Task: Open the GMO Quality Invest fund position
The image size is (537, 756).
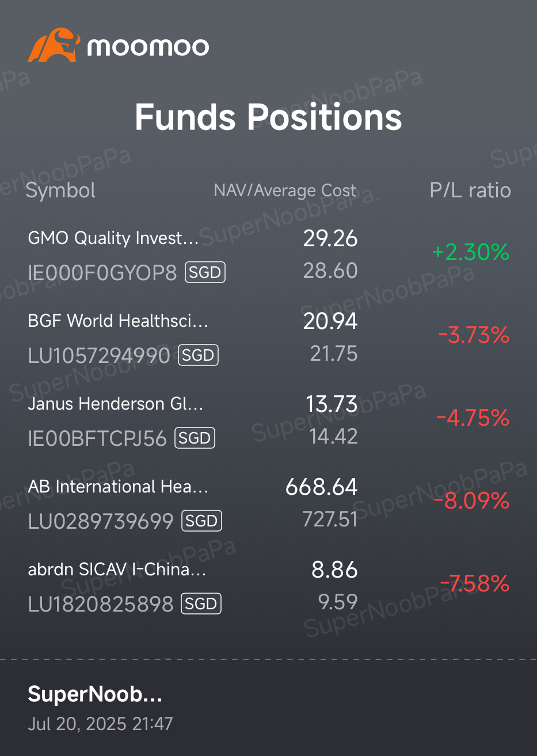Action: pyautogui.click(x=113, y=238)
